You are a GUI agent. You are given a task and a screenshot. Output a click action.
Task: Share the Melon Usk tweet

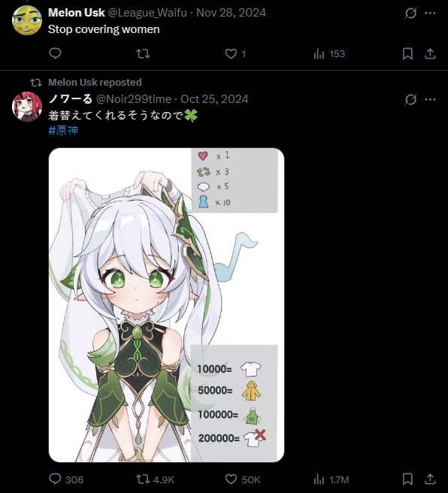click(430, 54)
